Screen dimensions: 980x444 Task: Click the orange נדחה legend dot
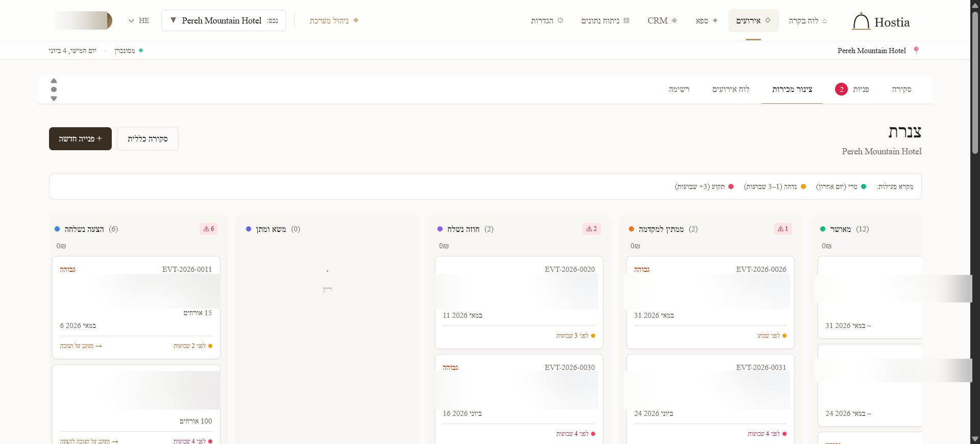pyautogui.click(x=803, y=186)
